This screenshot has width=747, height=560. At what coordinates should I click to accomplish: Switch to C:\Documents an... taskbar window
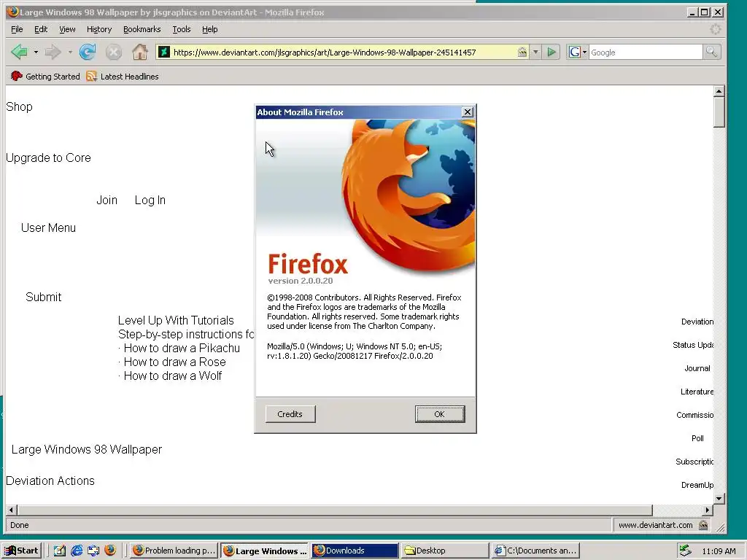[x=535, y=551]
